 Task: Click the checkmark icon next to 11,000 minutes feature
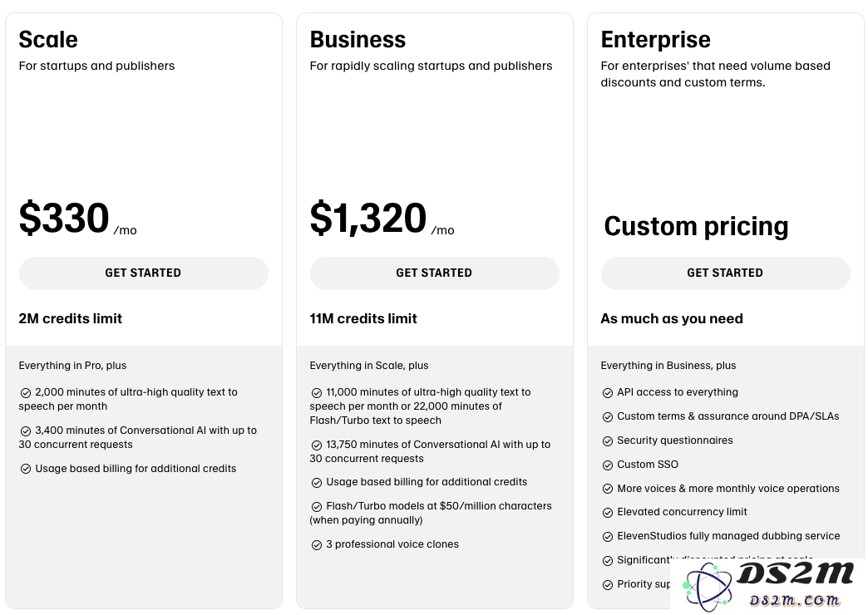[x=317, y=393]
